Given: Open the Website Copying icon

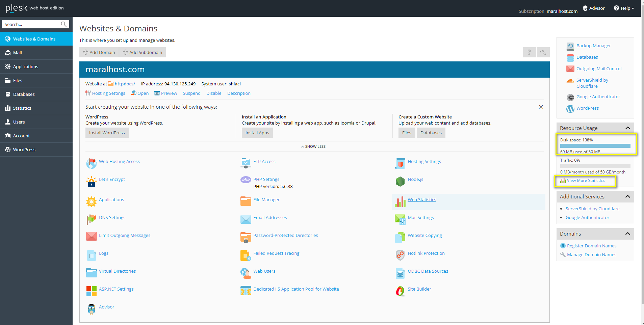Looking at the screenshot, I should 400,238.
